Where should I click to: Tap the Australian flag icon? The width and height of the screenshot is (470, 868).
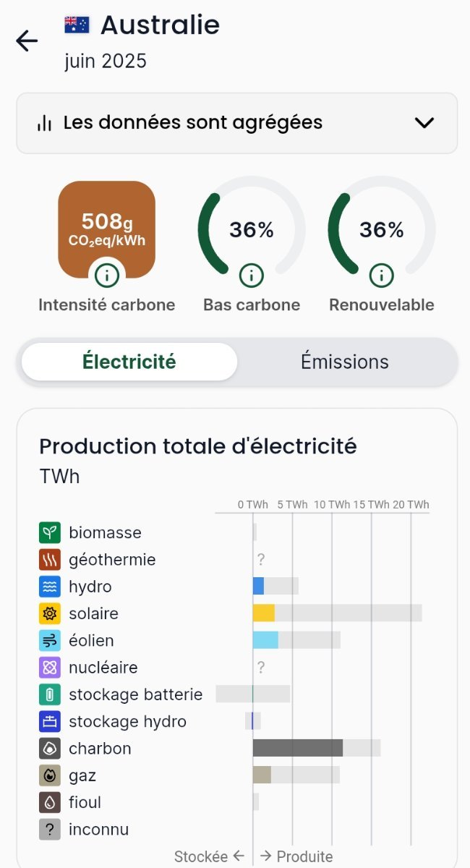[77, 25]
